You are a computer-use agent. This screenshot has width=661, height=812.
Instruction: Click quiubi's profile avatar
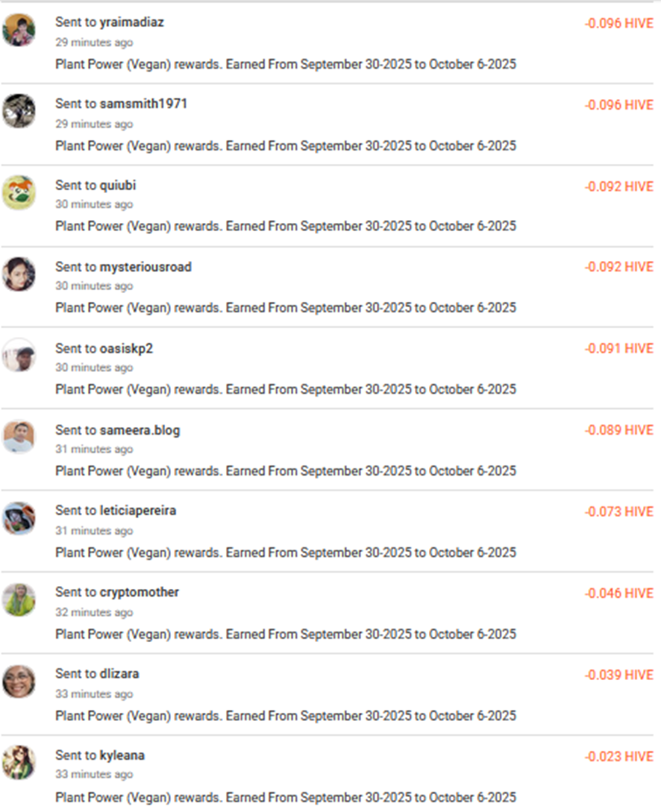pyautogui.click(x=19, y=192)
